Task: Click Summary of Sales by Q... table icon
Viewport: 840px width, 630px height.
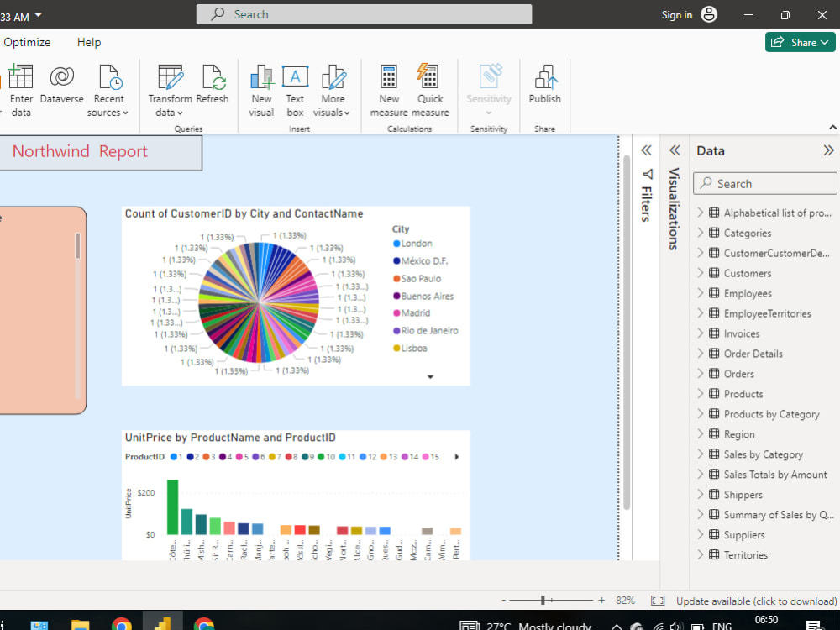Action: coord(714,515)
